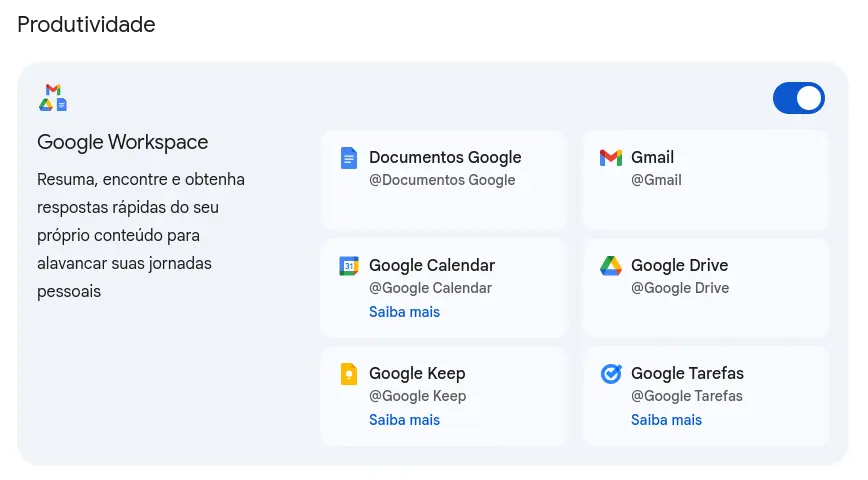Open Saiba mais under Google Calendar
Image resolution: width=868 pixels, height=480 pixels.
(x=404, y=312)
